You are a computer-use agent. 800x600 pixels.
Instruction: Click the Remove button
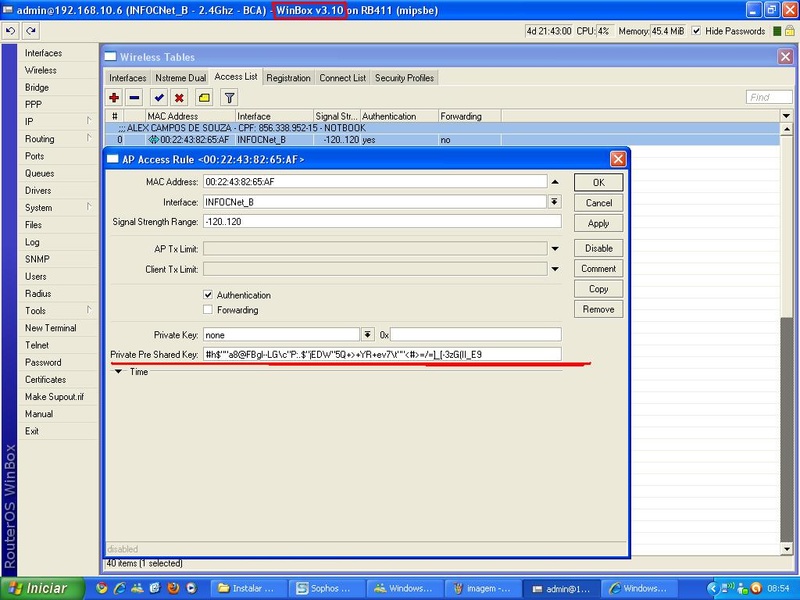pyautogui.click(x=598, y=309)
